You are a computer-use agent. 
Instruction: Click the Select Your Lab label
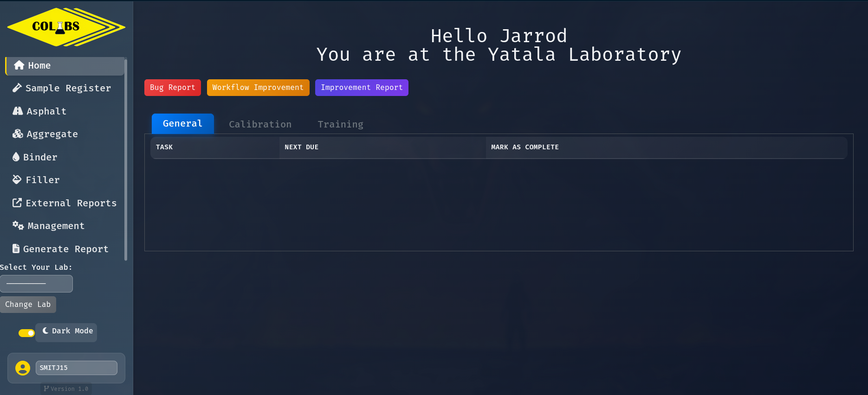pyautogui.click(x=36, y=268)
